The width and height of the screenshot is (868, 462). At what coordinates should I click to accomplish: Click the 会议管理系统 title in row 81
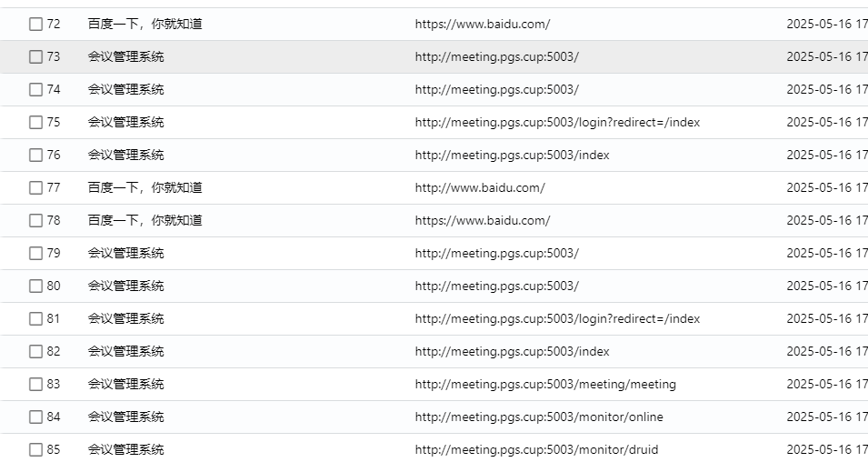tap(125, 318)
